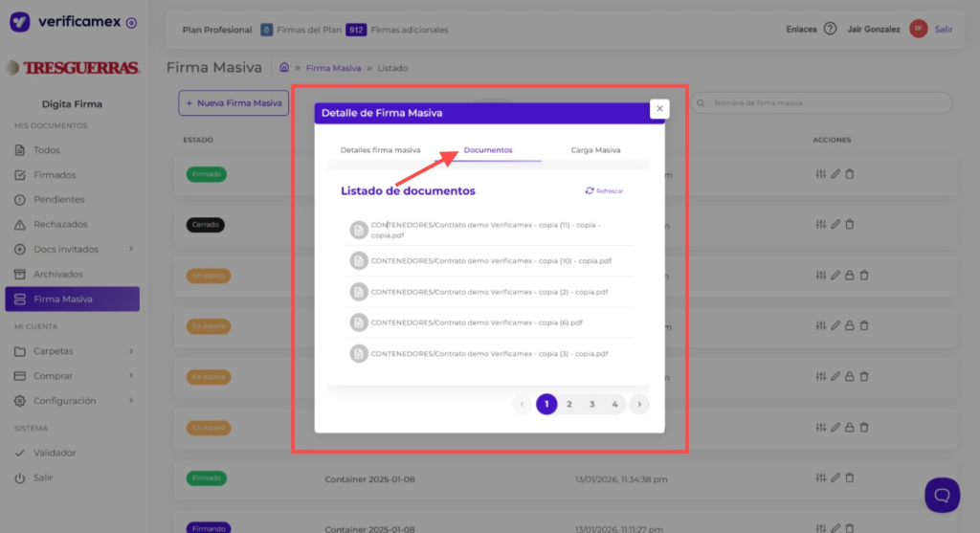Screen dimensions: 980x533
Task: Expand the Comprar submenu
Action: click(131, 376)
